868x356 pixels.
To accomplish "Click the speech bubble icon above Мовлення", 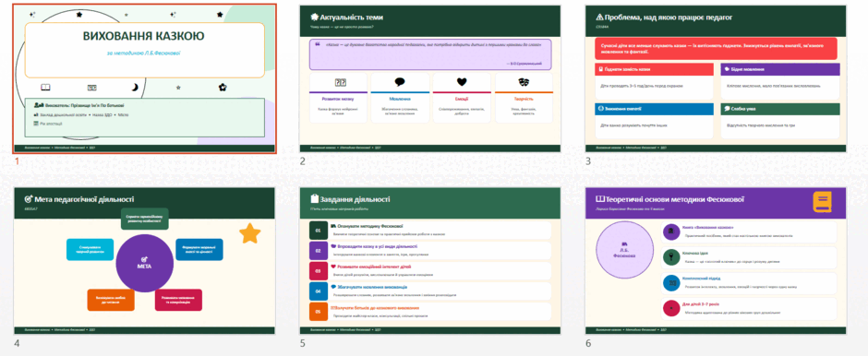I will tap(400, 82).
